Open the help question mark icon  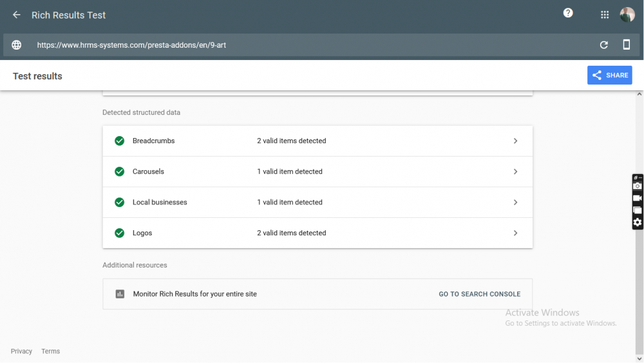[x=568, y=13]
